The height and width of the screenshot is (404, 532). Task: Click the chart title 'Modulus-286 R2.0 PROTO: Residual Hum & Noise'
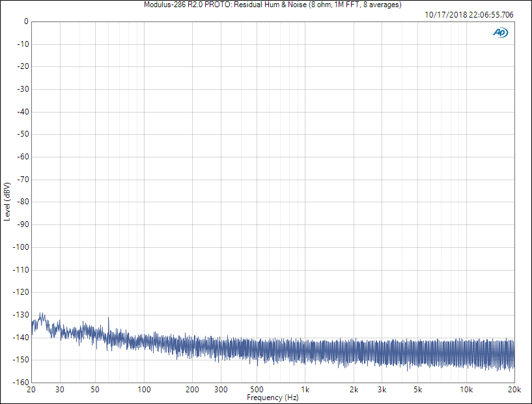pos(225,5)
